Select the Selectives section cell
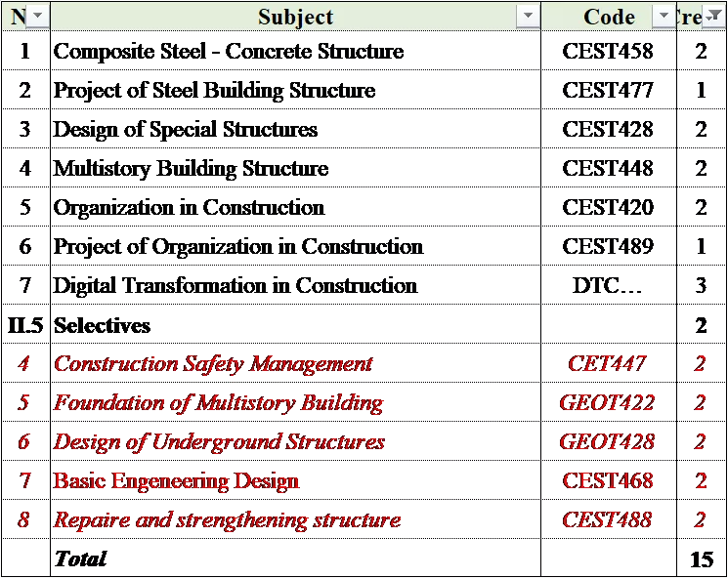 tap(295, 324)
